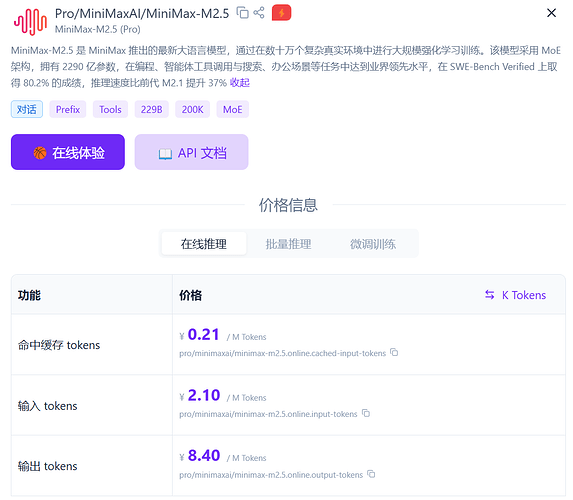
Task: Copy the output-tokens billing identifier
Action: point(371,474)
